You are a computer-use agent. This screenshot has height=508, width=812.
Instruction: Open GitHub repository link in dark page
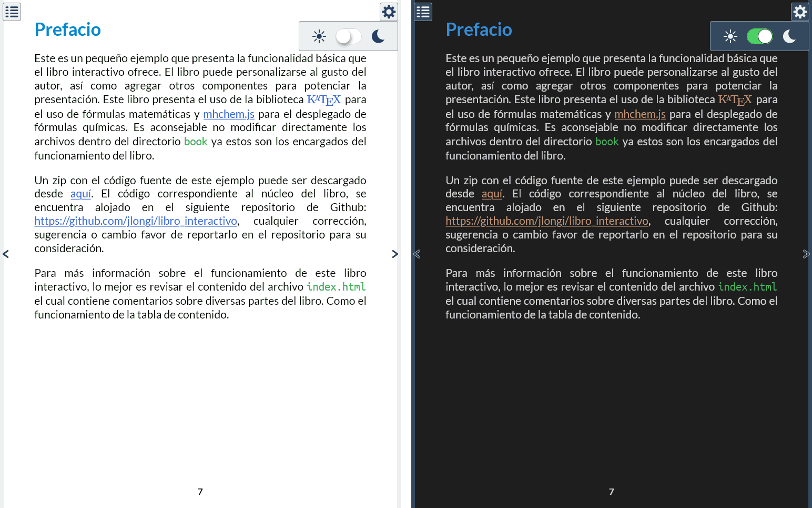(547, 221)
